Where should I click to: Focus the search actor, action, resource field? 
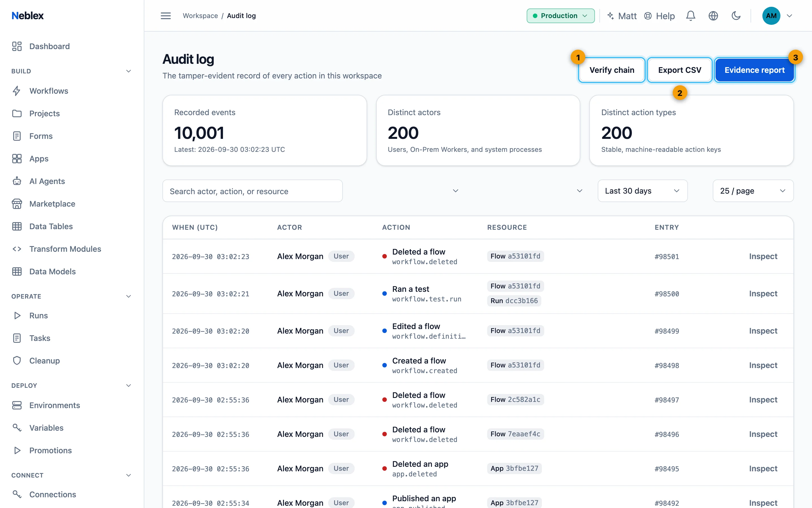pyautogui.click(x=252, y=191)
